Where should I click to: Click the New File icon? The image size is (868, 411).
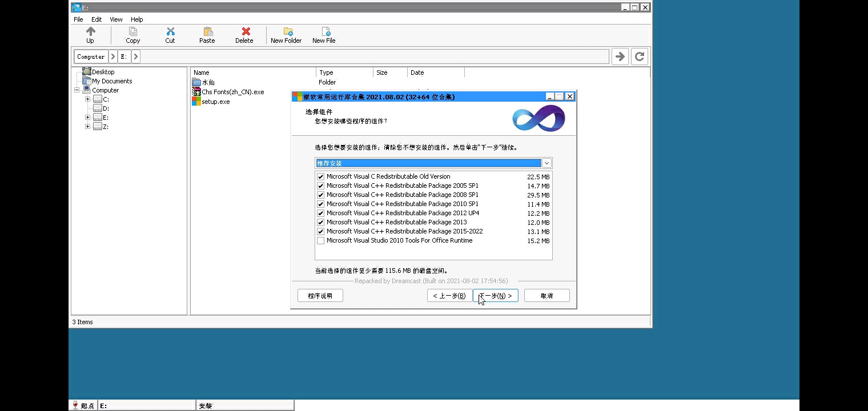coord(324,32)
